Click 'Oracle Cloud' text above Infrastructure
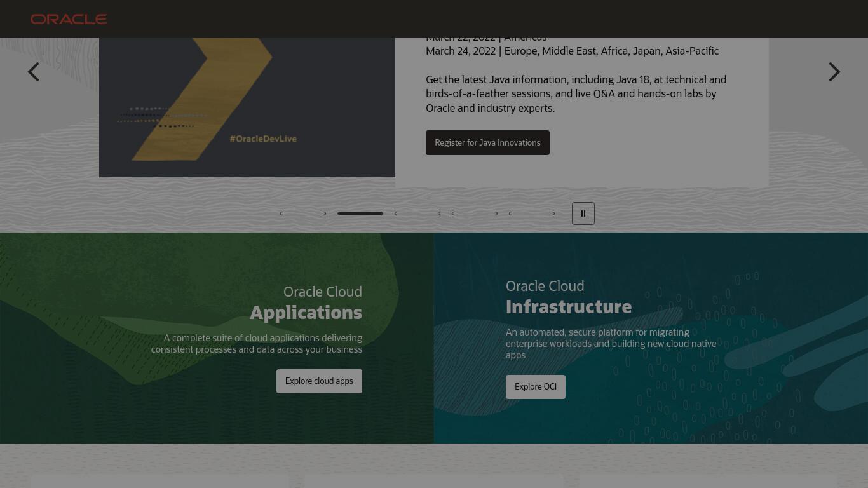This screenshot has width=868, height=488. 545,286
